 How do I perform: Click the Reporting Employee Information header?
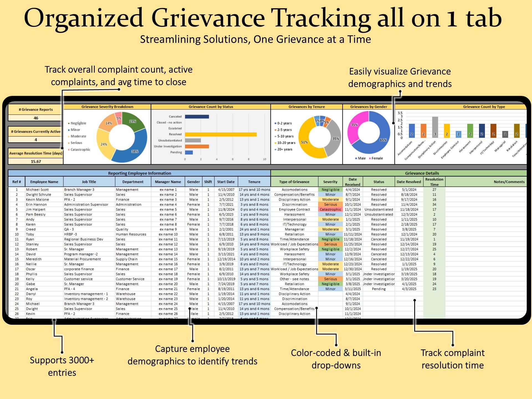(x=140, y=173)
